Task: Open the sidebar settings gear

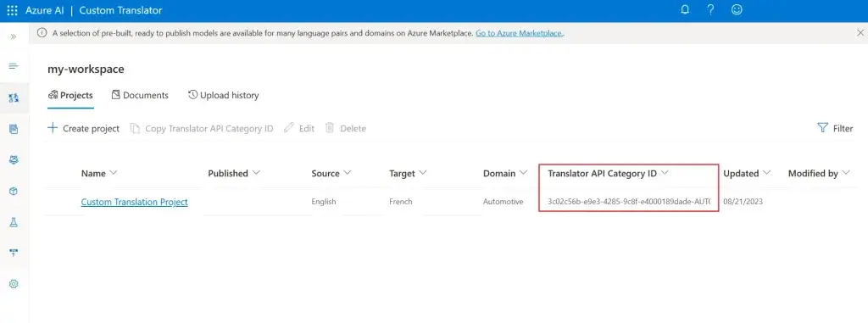Action: coord(14,284)
